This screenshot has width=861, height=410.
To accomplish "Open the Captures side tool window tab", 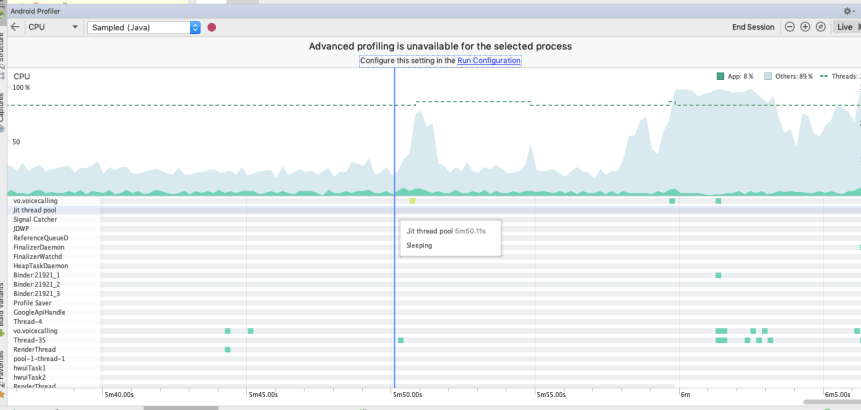I will 2,112.
